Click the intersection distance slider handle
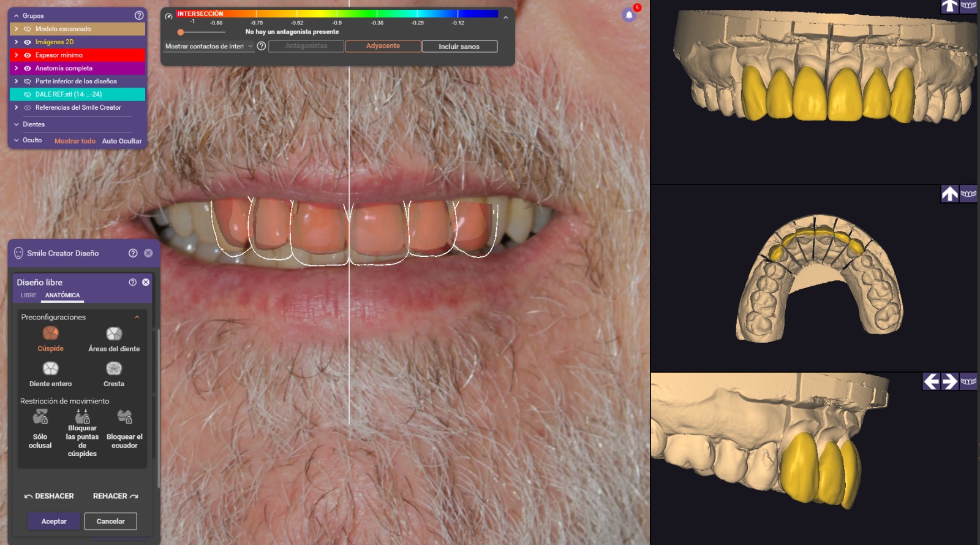Image resolution: width=980 pixels, height=545 pixels. pos(181,32)
